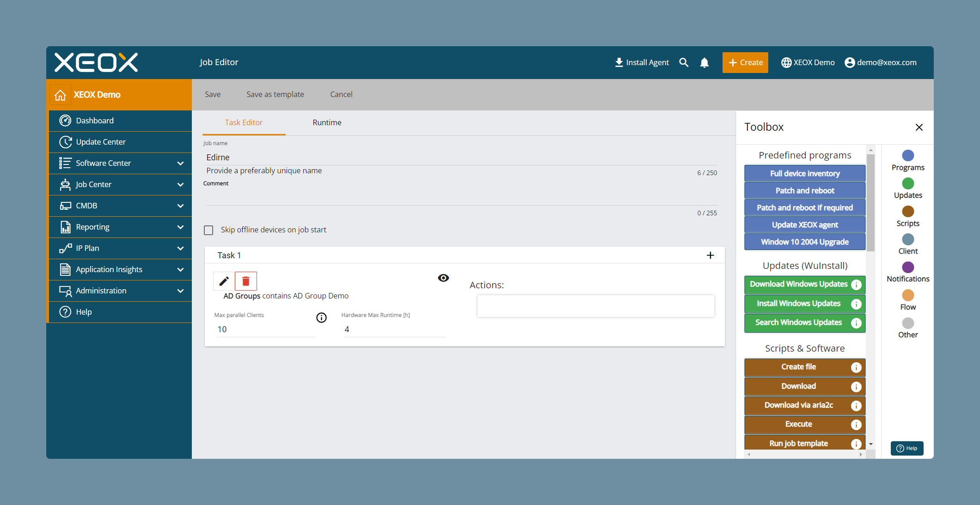The image size is (980, 505).
Task: Click the Hardware Max Runtime field
Action: click(394, 329)
